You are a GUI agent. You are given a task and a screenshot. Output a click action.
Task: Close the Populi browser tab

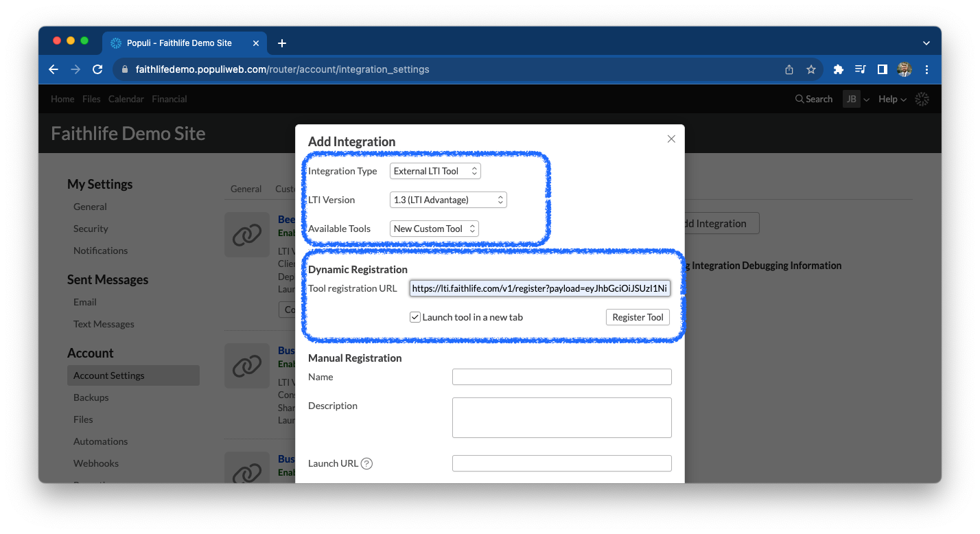point(256,43)
